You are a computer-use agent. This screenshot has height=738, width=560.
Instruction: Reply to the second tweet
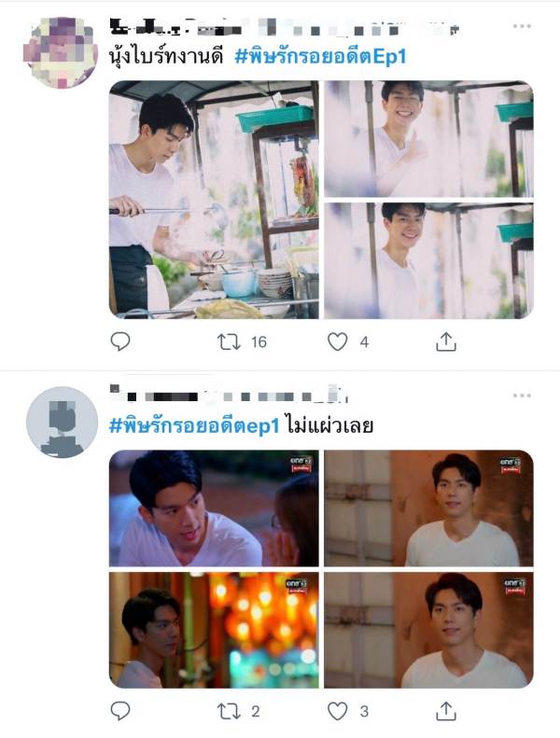click(x=120, y=711)
